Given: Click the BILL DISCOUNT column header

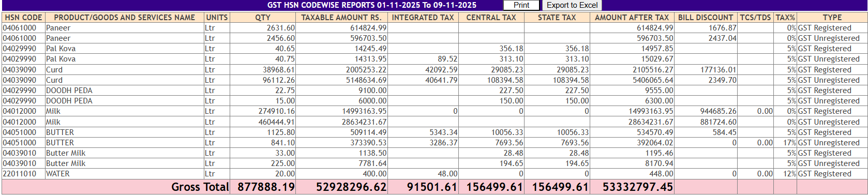Looking at the screenshot, I should pos(706,18).
